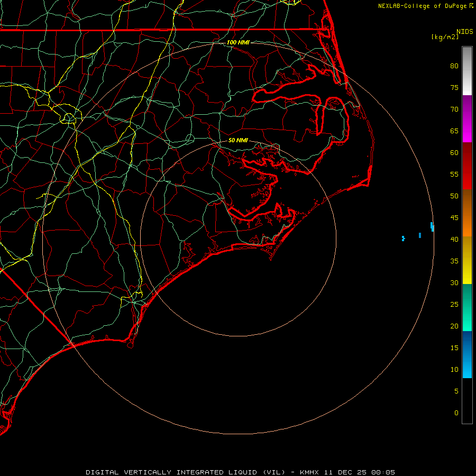Click the 0 value at the scale bottom
The image size is (476, 476).
point(456,413)
